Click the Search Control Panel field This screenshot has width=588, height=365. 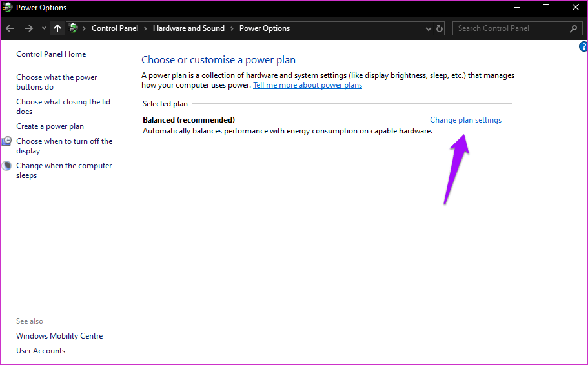tap(517, 28)
